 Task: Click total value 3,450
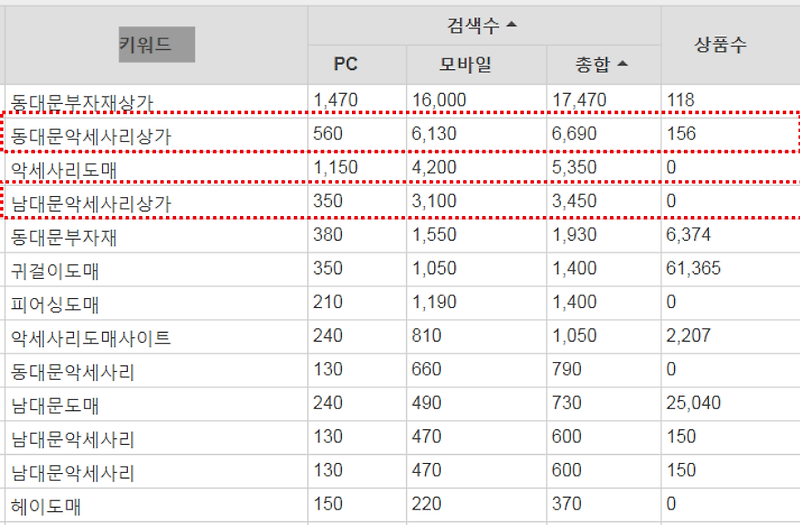[574, 201]
